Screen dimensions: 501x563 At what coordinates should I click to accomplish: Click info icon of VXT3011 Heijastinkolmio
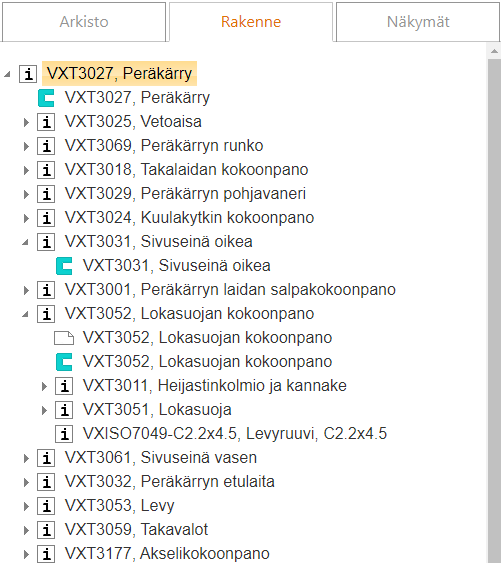(64, 386)
